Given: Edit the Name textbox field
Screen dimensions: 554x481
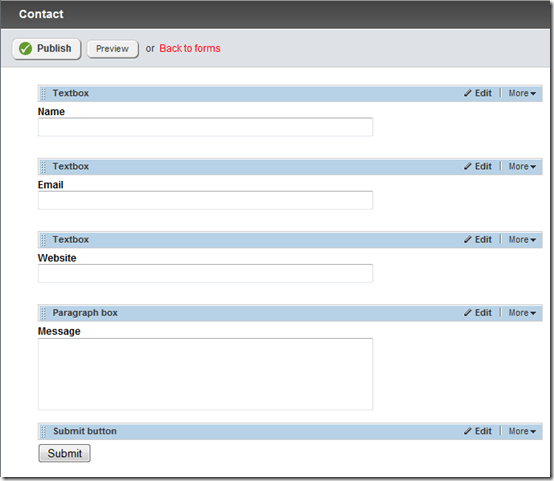Looking at the screenshot, I should [478, 93].
